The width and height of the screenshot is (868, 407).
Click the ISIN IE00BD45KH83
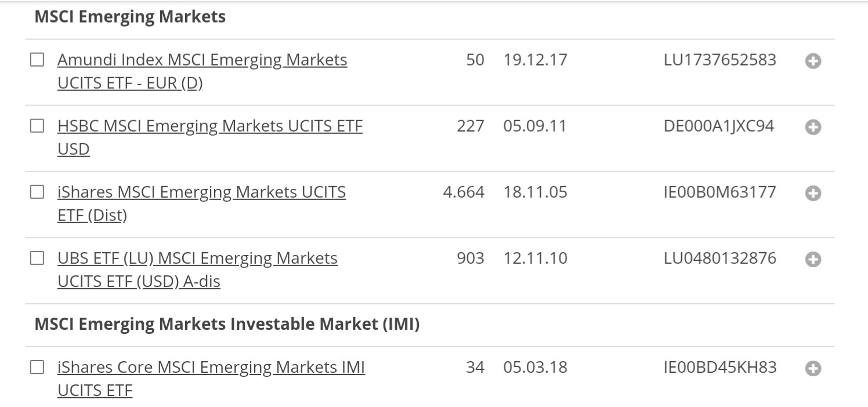point(719,367)
